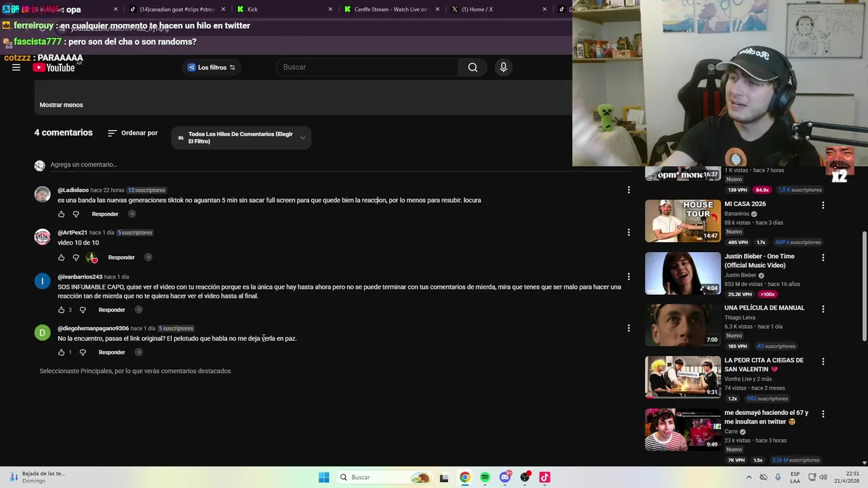
Task: Open the YouTube hamburger guide menu
Action: 16,67
